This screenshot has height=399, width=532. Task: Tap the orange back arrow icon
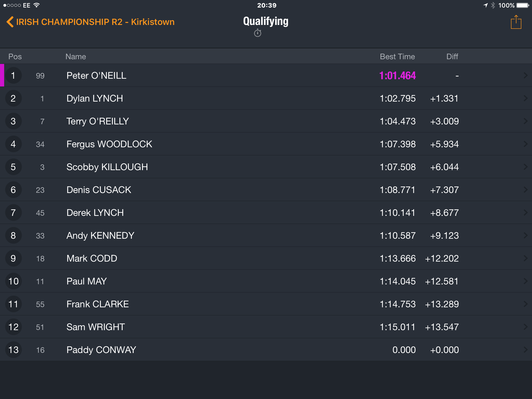tap(10, 22)
